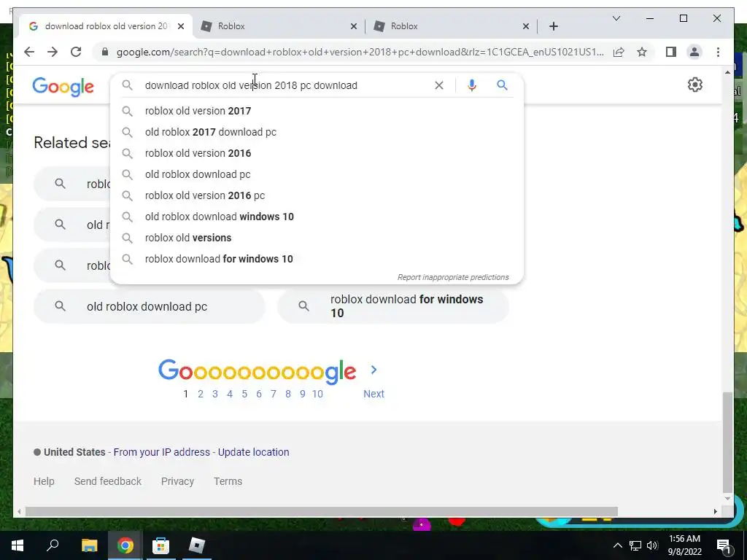Screen dimensions: 747x560
Task: Go to results page 3
Action: point(215,394)
